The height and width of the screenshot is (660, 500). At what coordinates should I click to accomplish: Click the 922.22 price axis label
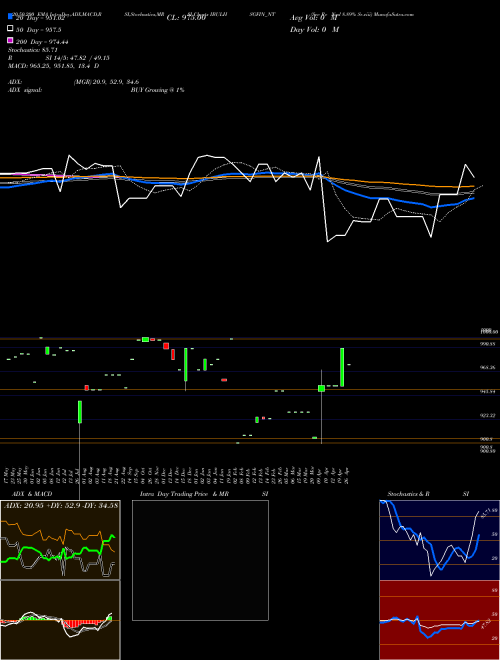tap(487, 415)
